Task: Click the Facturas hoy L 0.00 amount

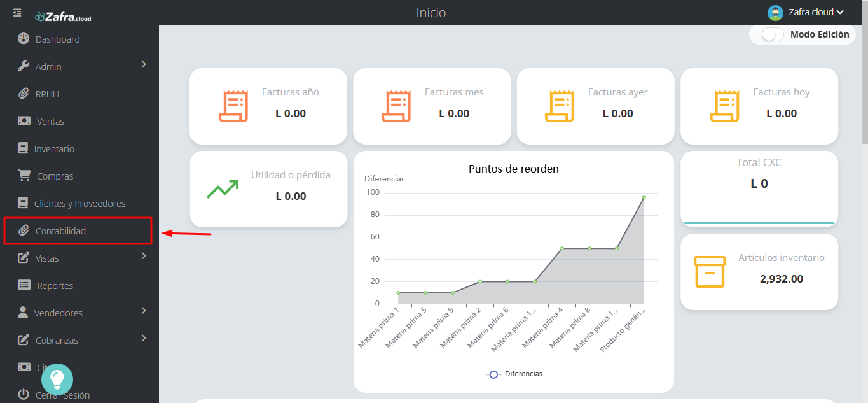Action: tap(782, 113)
